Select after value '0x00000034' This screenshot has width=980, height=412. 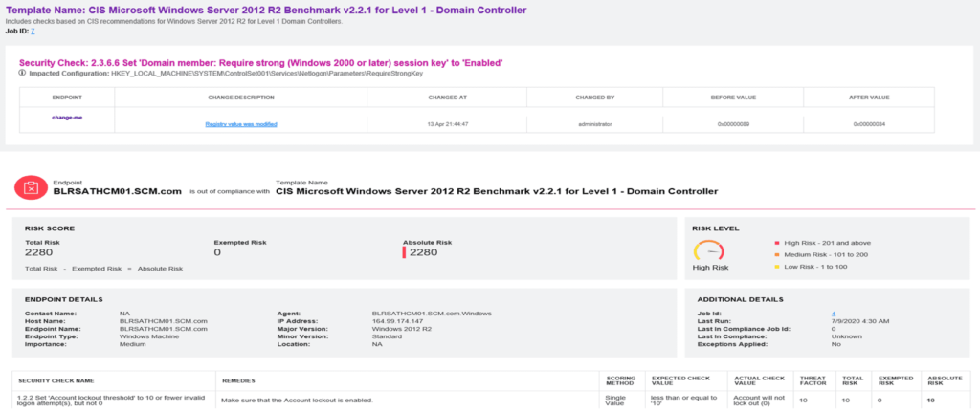pos(871,124)
